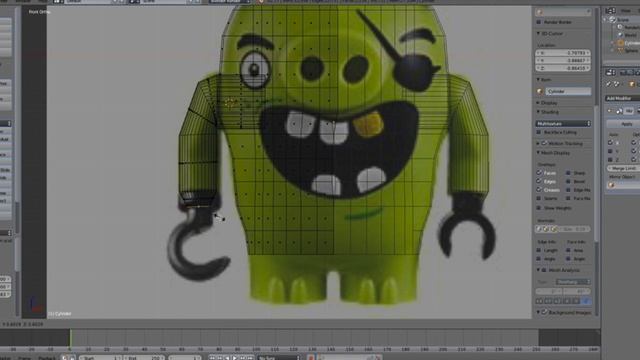Image resolution: width=640 pixels, height=360 pixels.
Task: Toggle Mirror modifier Y axis checkbox
Action: point(610,151)
